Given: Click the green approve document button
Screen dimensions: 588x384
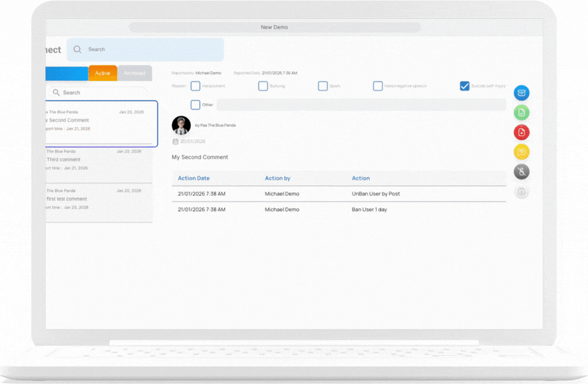Looking at the screenshot, I should point(521,112).
